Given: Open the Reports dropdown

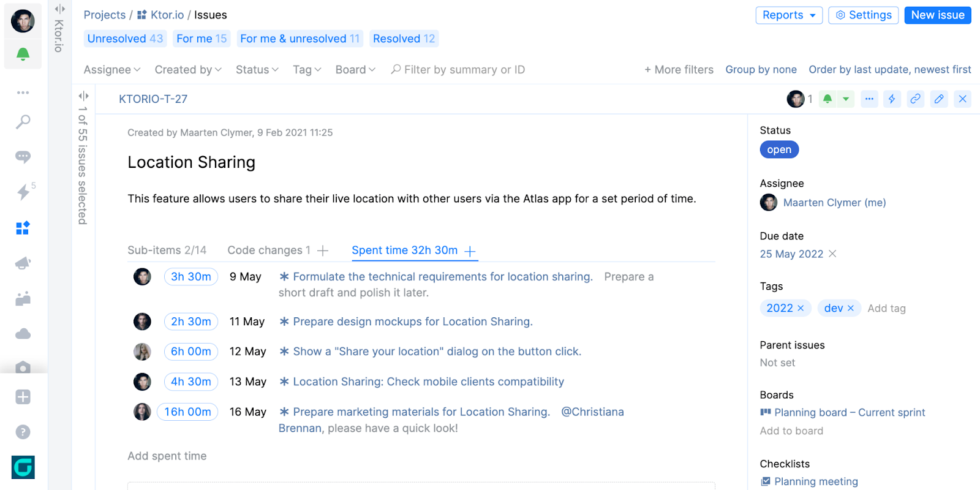Looking at the screenshot, I should [789, 15].
